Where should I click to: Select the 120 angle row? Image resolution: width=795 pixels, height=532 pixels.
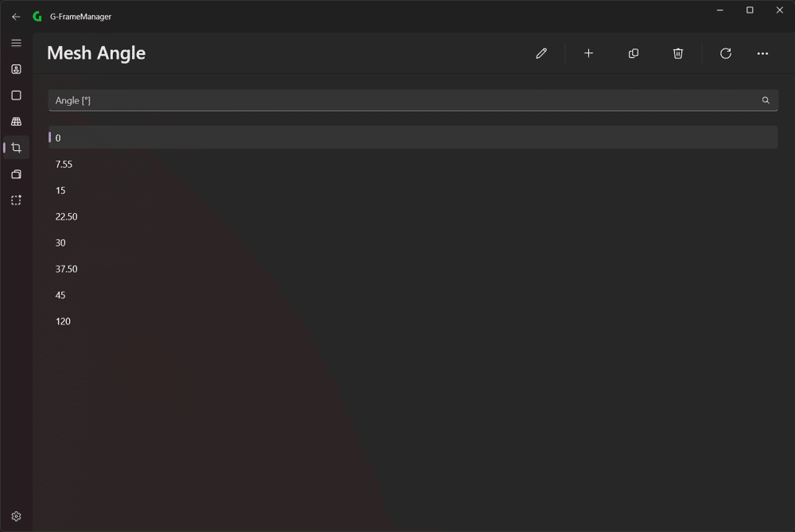[x=413, y=321]
